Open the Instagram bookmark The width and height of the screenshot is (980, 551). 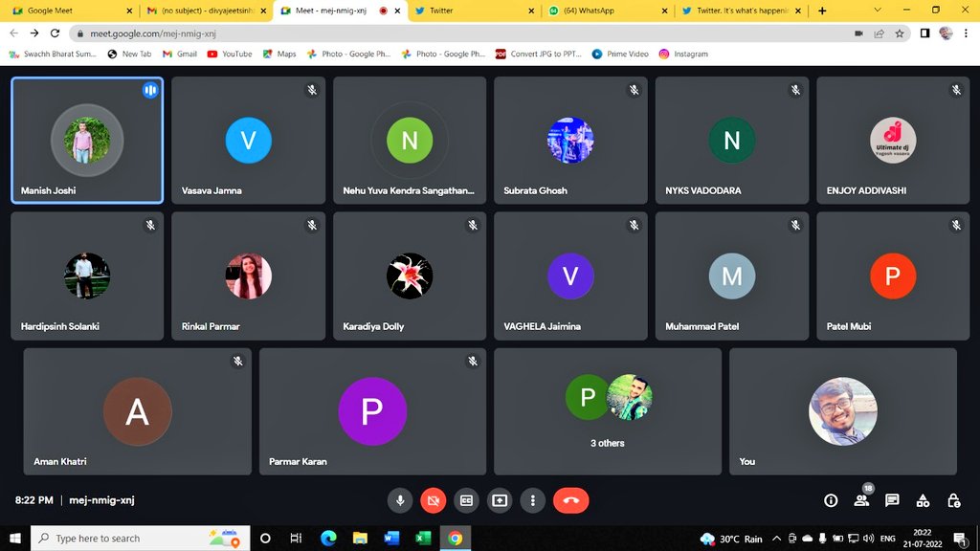683,54
